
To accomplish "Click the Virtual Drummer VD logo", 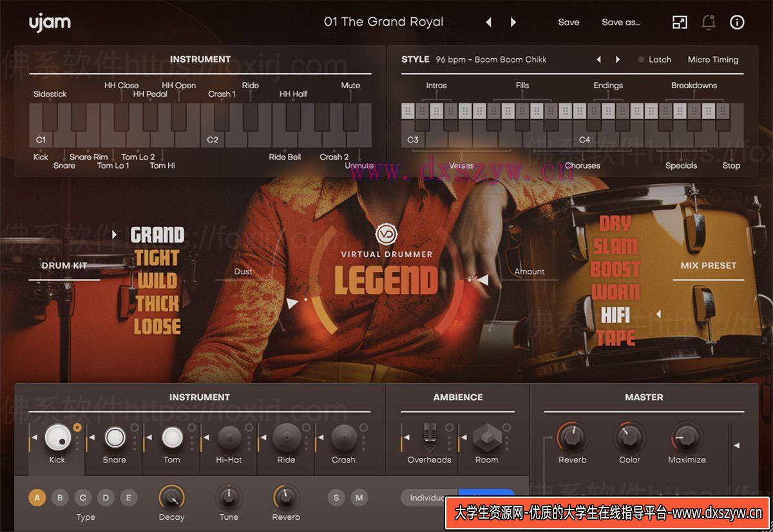I will [x=386, y=233].
